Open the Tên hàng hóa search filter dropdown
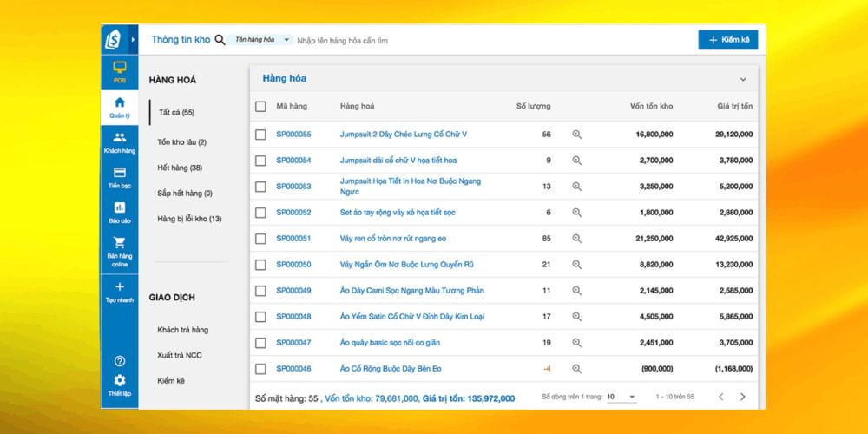This screenshot has width=868, height=434. [261, 40]
